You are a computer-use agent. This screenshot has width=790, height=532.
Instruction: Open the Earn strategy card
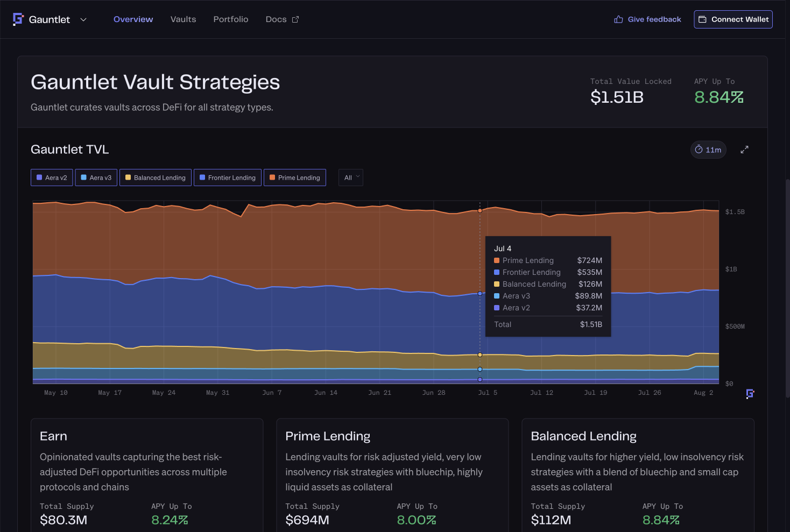(x=147, y=476)
